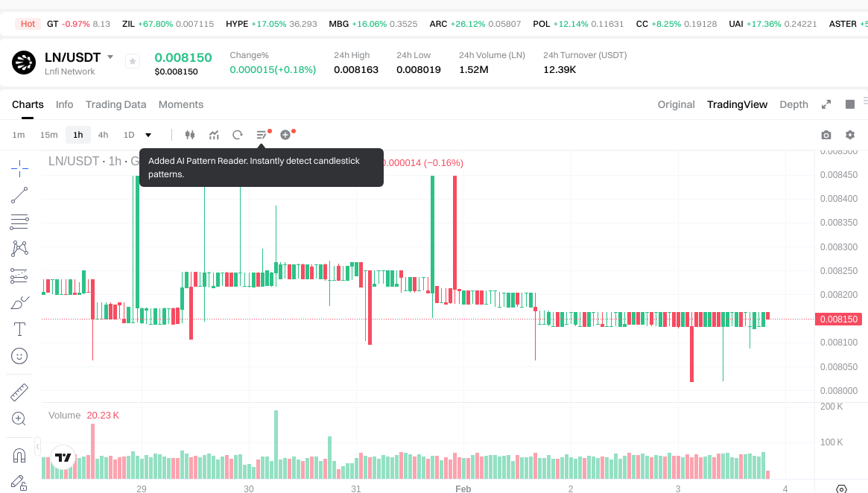868x493 pixels.
Task: Toggle lock all drawing tools
Action: (x=19, y=483)
